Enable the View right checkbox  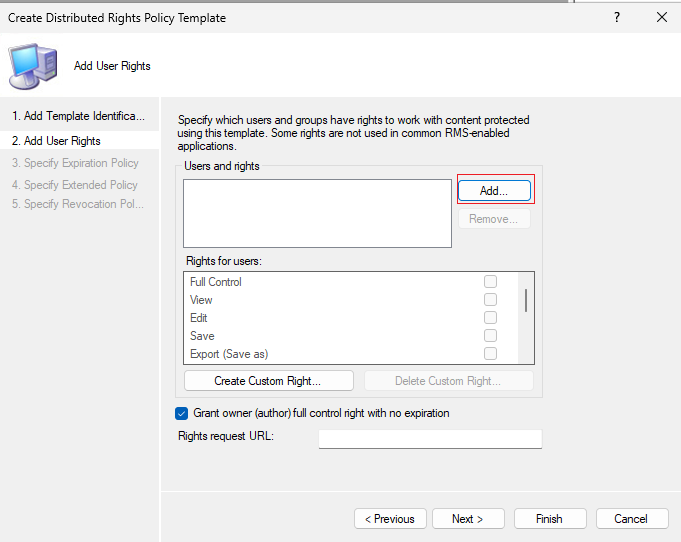(x=490, y=300)
